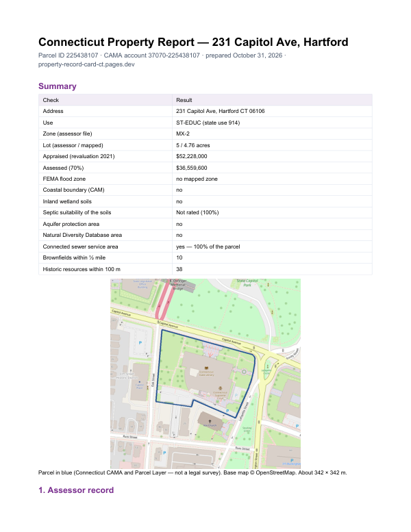This screenshot has width=411, height=532.
Task: Click the '1. Assessor record' heading
Action: click(76, 490)
